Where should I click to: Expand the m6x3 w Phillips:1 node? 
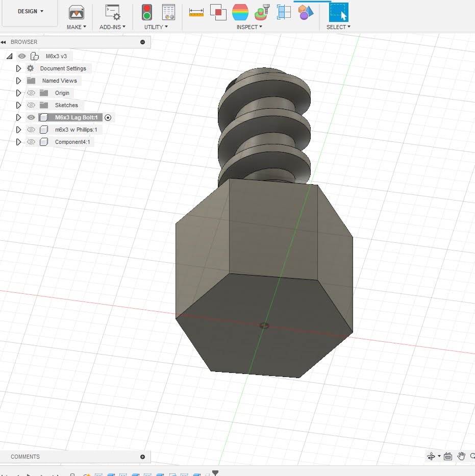[18, 130]
